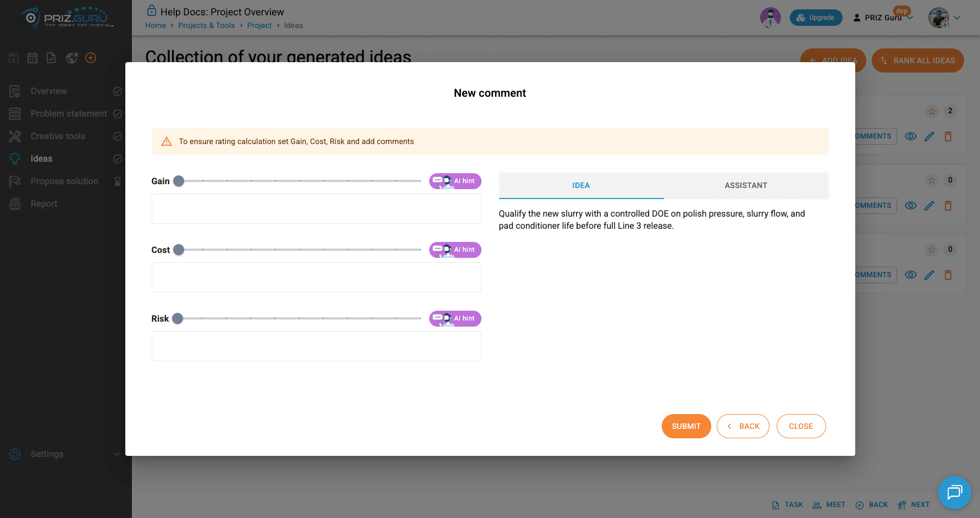Screen dimensions: 980x518
Task: Delete the second idea with trash icon
Action: coord(948,206)
